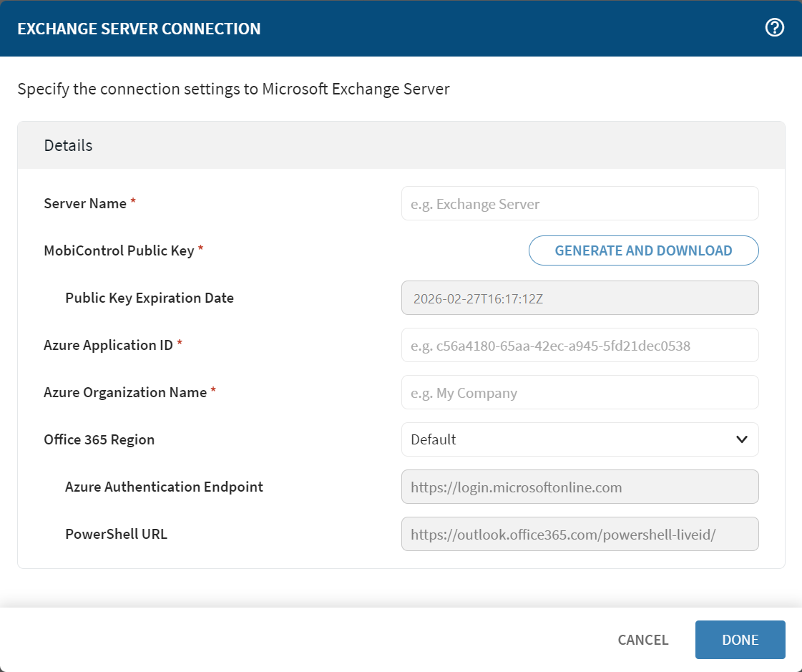Click the Server Name input field
Viewport: 802px width, 672px height.
580,203
